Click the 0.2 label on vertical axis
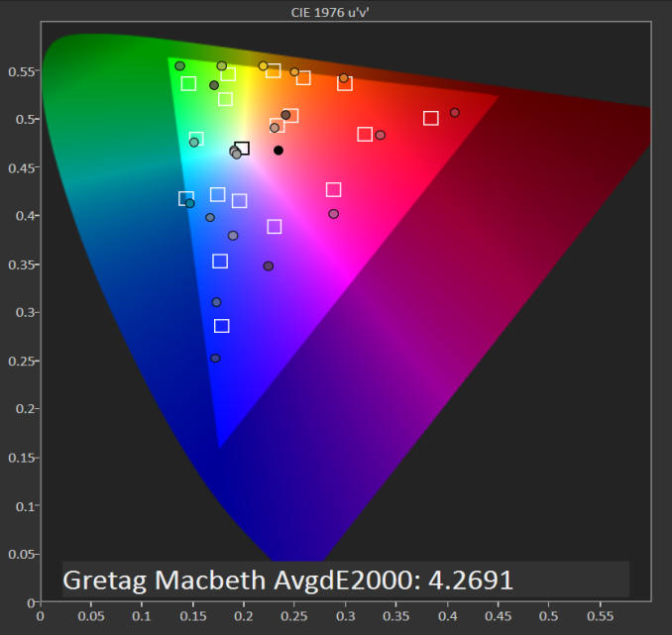672x635 pixels. point(25,409)
